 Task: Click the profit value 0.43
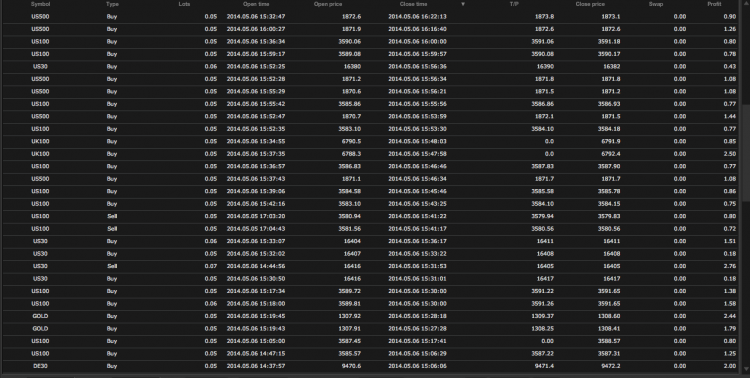729,67
